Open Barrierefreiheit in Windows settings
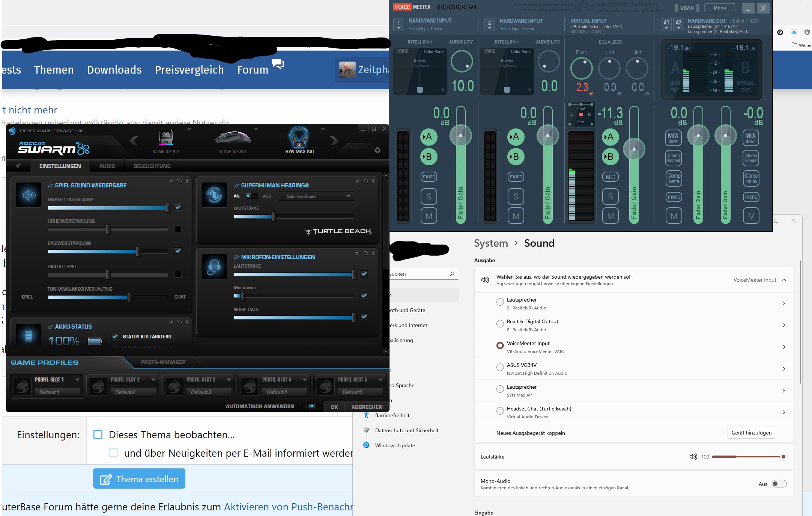The height and width of the screenshot is (516, 812). tap(392, 415)
